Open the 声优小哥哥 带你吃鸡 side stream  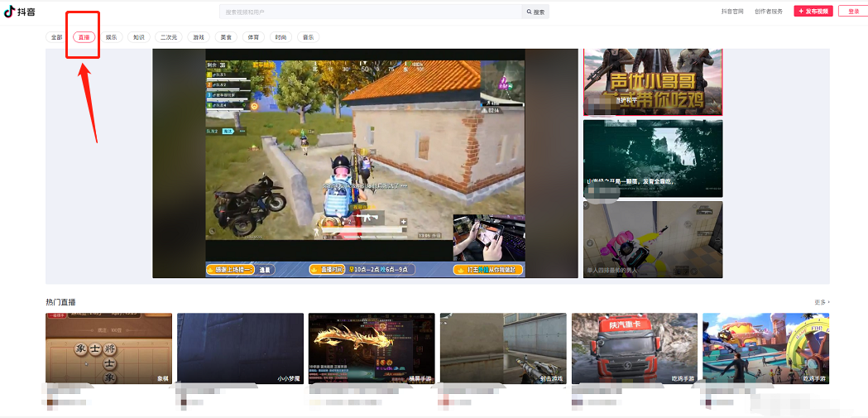point(653,82)
